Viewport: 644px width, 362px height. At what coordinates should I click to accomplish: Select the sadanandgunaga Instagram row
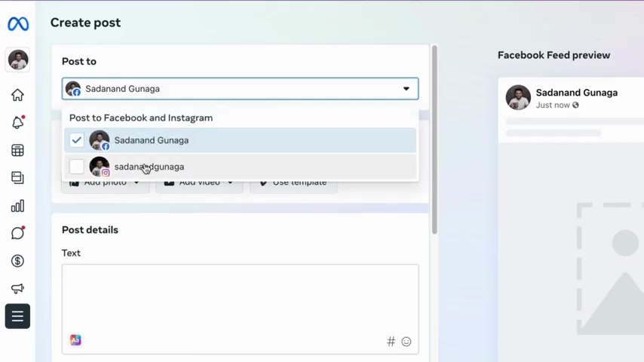pyautogui.click(x=241, y=167)
